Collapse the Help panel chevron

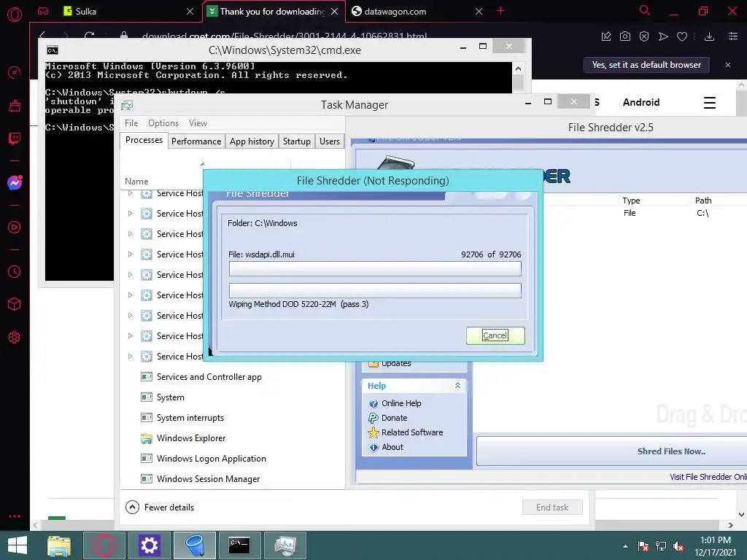457,385
